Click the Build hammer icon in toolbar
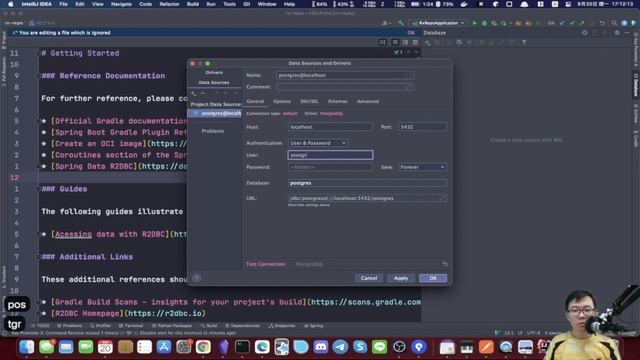 pos(401,23)
